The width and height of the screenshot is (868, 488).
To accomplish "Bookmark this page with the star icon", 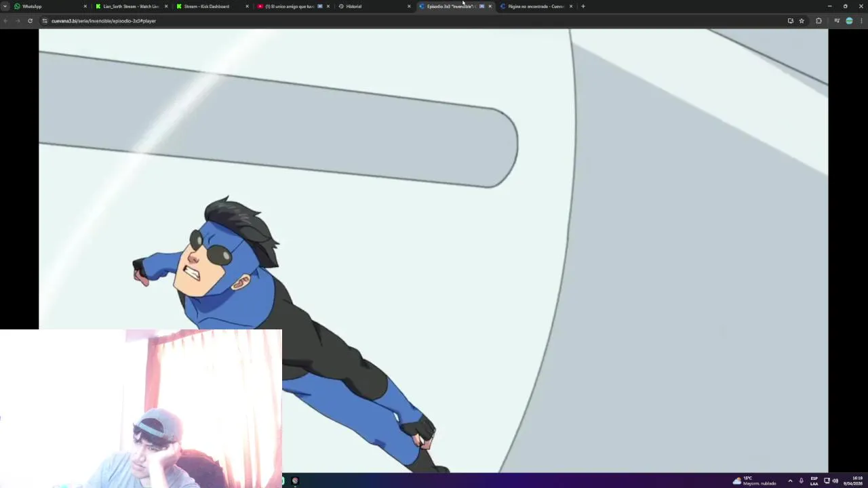I will pos(802,21).
